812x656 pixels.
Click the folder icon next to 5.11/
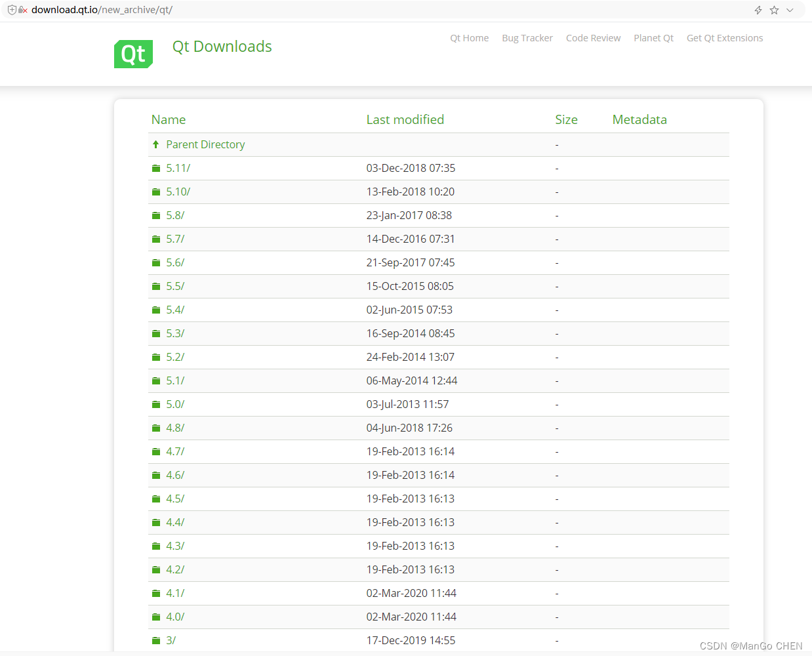tap(156, 169)
